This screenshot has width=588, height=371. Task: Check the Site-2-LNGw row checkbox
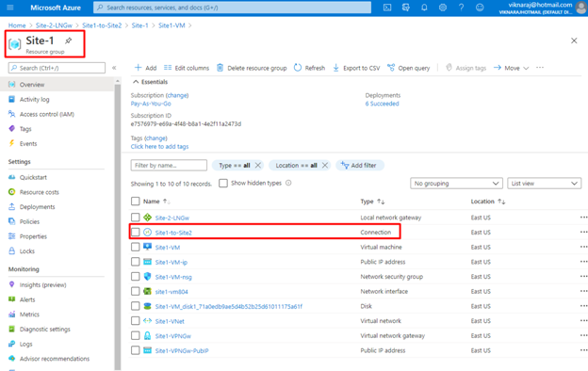pyautogui.click(x=136, y=218)
